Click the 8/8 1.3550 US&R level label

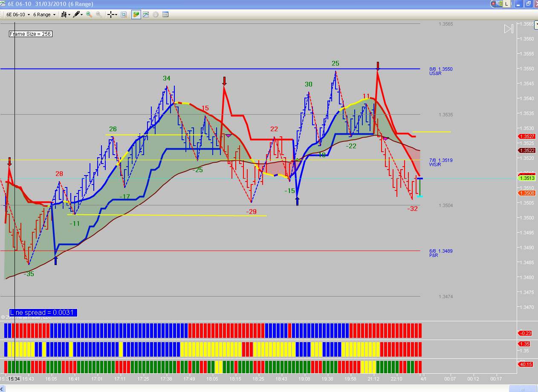441,71
